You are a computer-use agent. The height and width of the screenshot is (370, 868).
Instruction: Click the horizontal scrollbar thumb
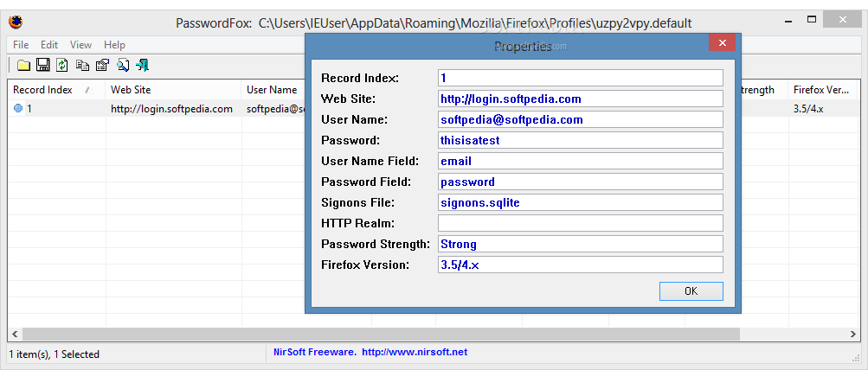tap(381, 334)
